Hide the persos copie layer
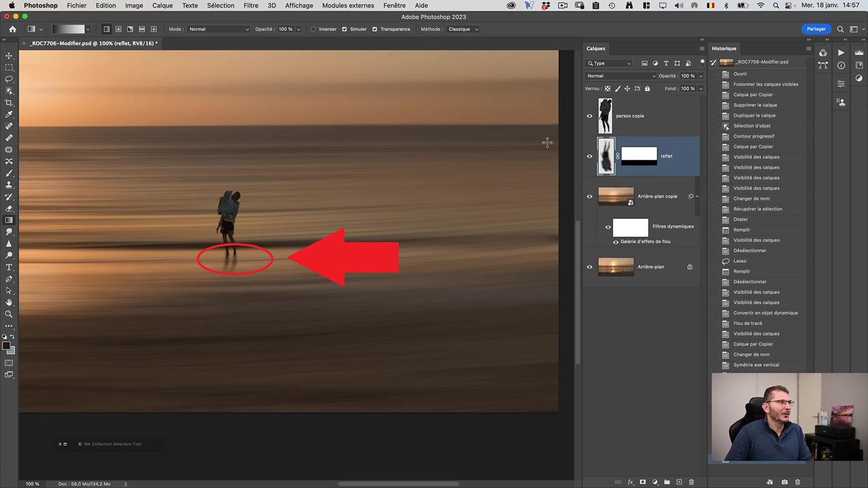Viewport: 868px width, 488px height. point(590,116)
